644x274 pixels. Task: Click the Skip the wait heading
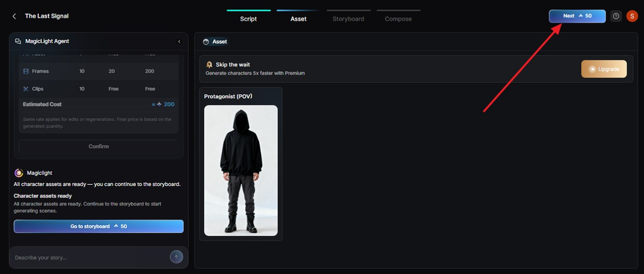tap(233, 65)
